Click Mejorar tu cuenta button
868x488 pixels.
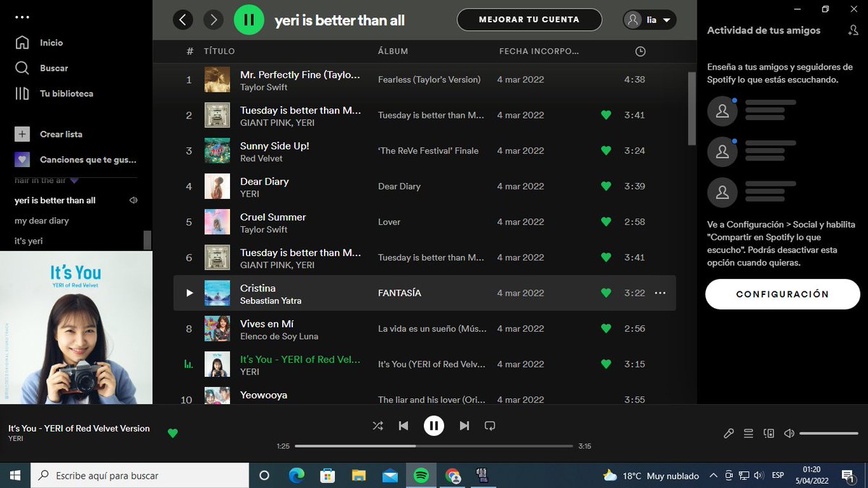point(529,20)
